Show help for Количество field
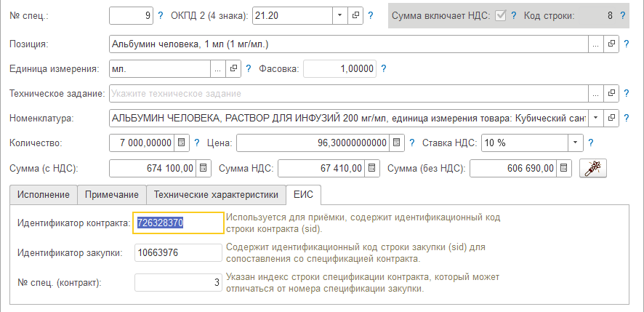 point(196,143)
